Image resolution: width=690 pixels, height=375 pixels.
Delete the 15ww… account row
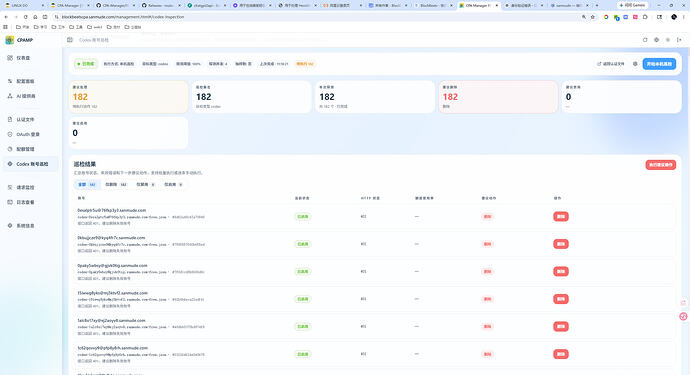click(561, 299)
